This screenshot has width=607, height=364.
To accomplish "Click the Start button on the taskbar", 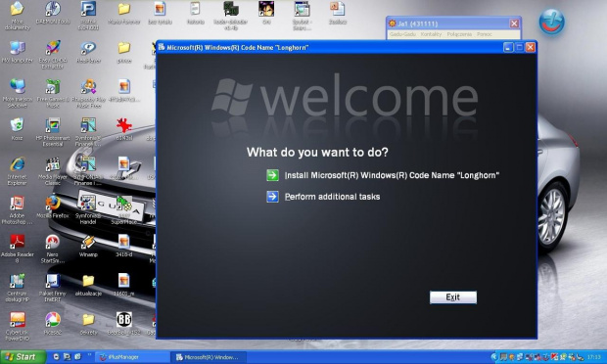I will pyautogui.click(x=23, y=356).
